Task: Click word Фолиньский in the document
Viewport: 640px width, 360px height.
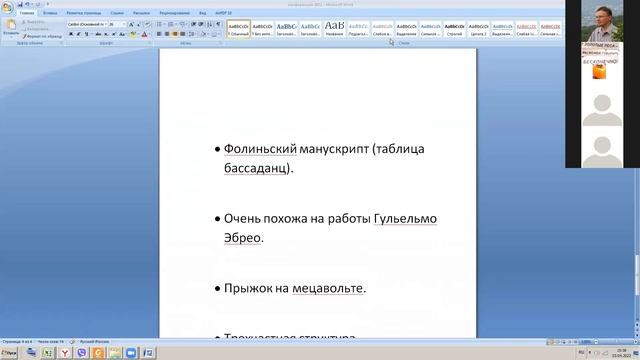Action: 260,149
